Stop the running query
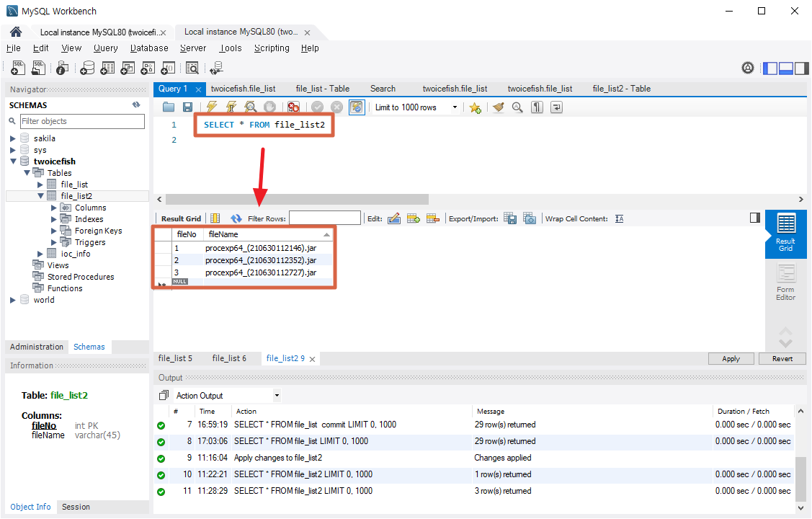The height and width of the screenshot is (519, 812). coord(269,107)
